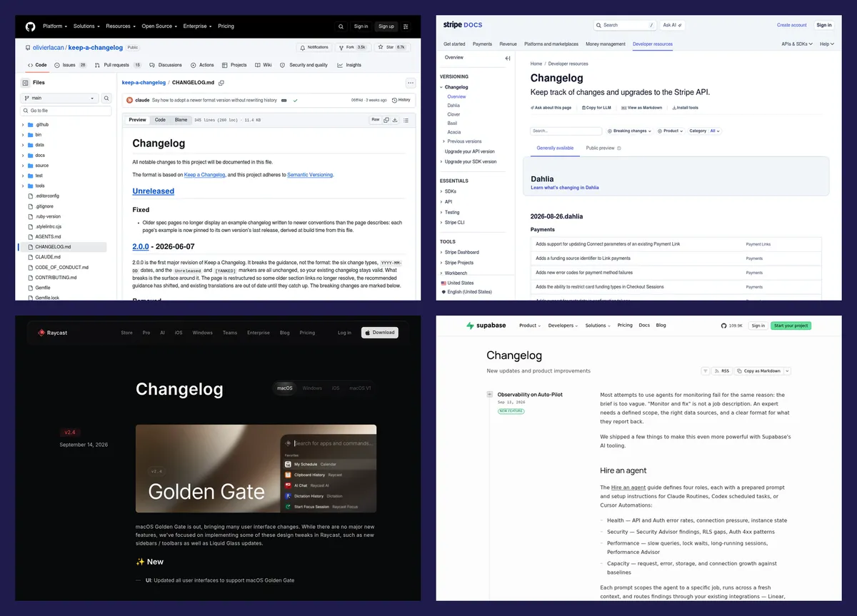Click Ask about this page on Stripe

pos(551,108)
